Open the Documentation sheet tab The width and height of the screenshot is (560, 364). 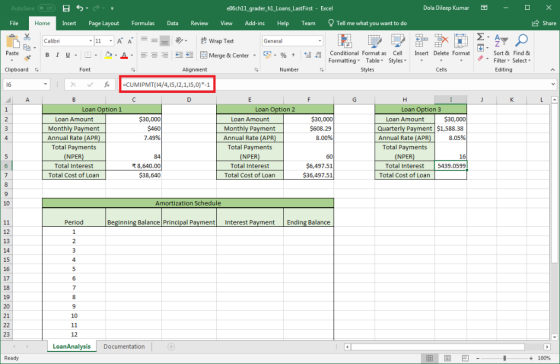click(x=124, y=346)
